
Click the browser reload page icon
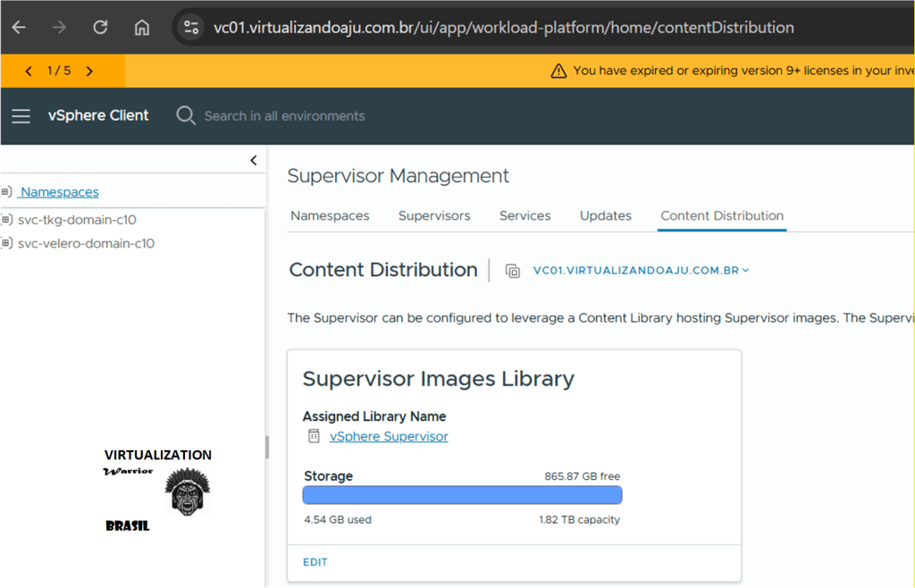[x=100, y=28]
